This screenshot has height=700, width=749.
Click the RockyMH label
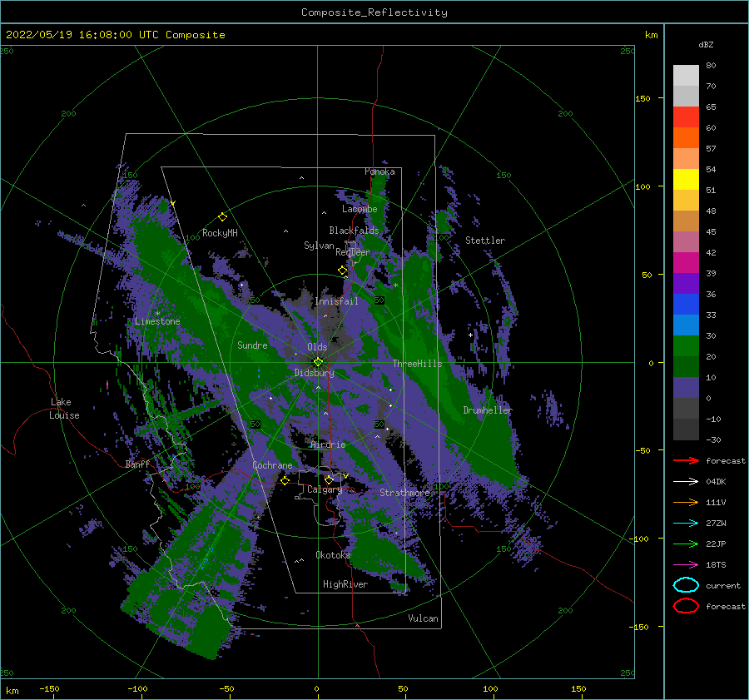[x=220, y=233]
